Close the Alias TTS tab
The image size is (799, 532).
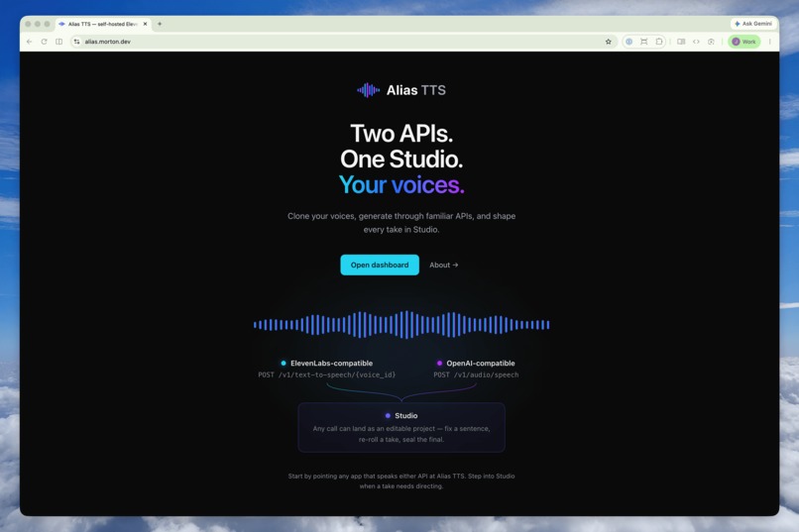[x=145, y=24]
